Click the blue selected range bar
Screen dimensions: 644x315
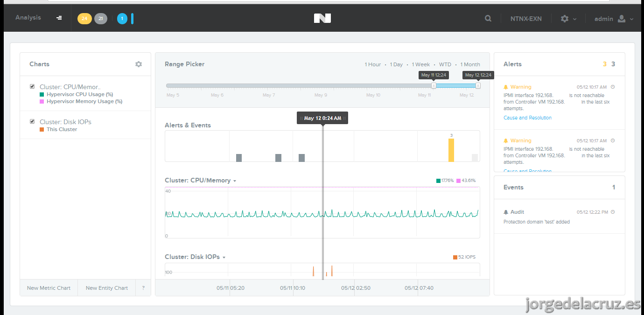[455, 85]
